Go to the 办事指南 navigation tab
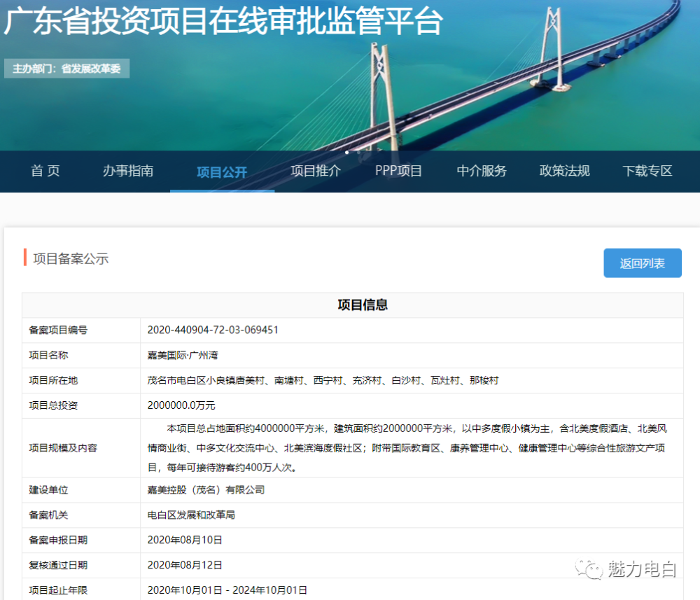The width and height of the screenshot is (700, 600). (x=128, y=171)
